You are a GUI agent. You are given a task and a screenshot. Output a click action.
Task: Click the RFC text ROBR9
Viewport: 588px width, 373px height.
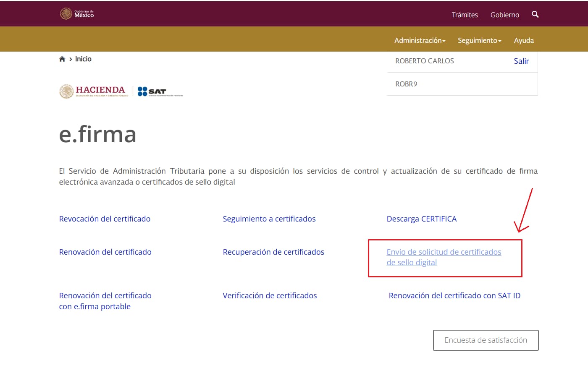pos(407,84)
